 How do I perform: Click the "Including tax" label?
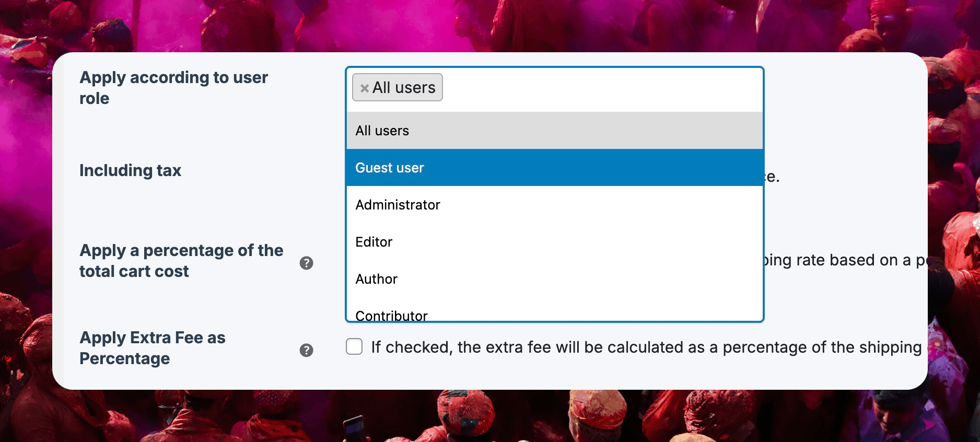130,170
